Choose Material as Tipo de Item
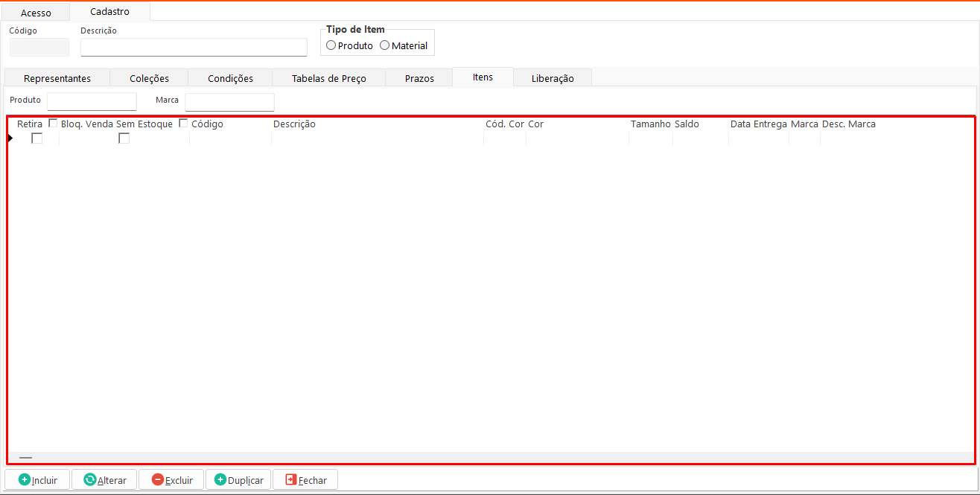This screenshot has width=980, height=495. tap(385, 45)
